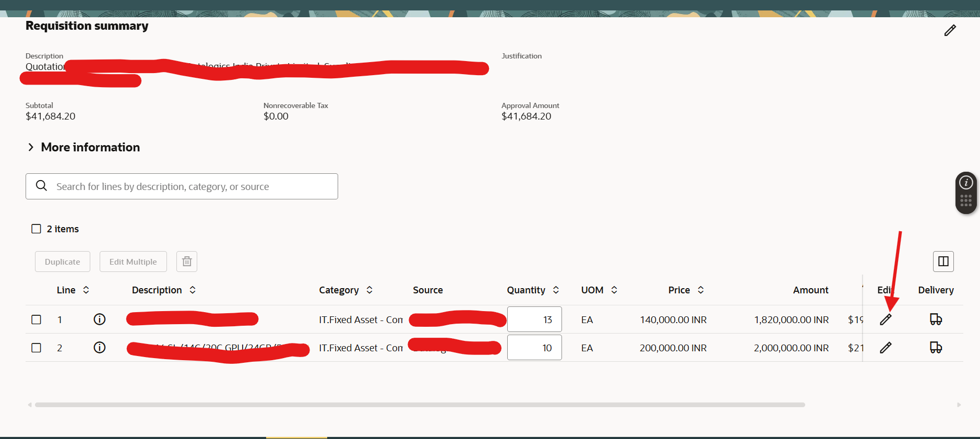Click the Nonrecoverable Tax value $0.00
The width and height of the screenshot is (980, 439).
click(276, 116)
